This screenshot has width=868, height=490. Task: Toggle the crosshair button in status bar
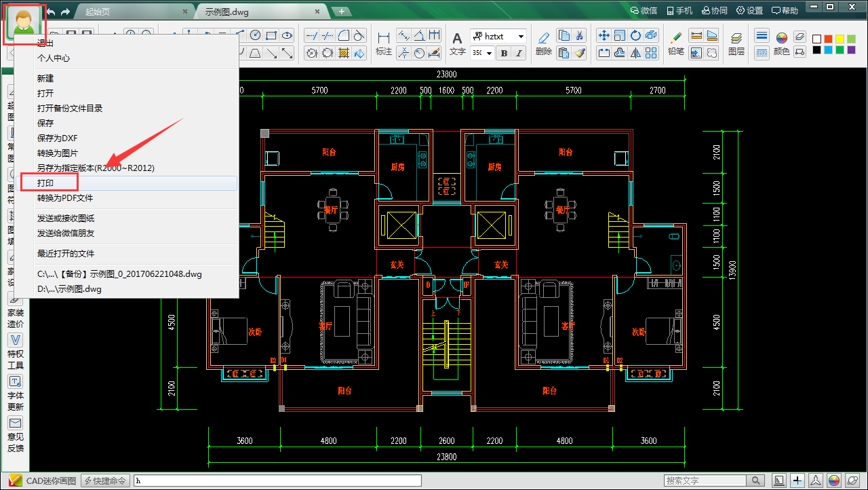(x=797, y=480)
